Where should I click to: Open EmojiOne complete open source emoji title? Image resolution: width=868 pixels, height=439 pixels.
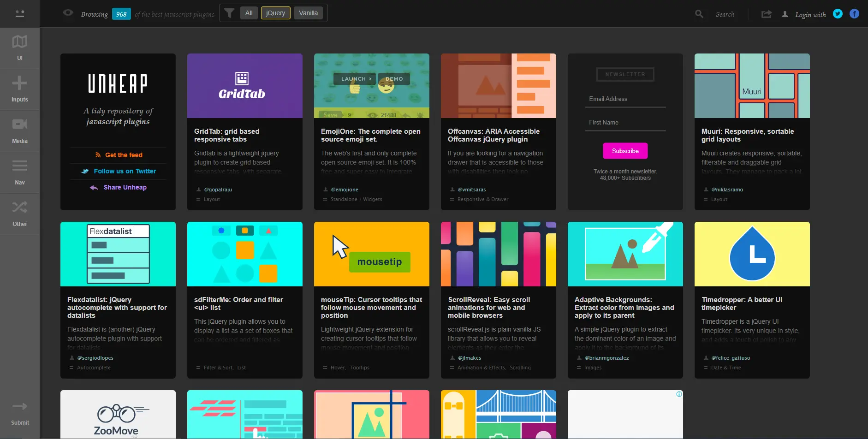coord(371,135)
